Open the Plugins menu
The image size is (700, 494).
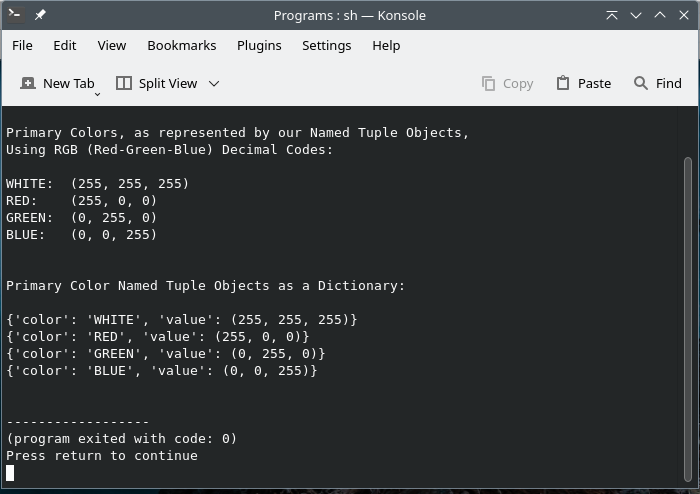pos(259,46)
